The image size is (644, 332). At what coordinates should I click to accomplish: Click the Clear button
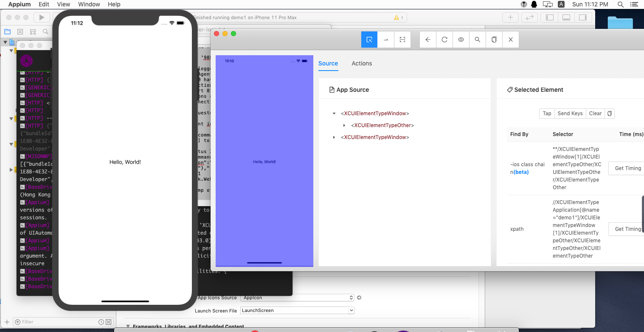coord(595,114)
